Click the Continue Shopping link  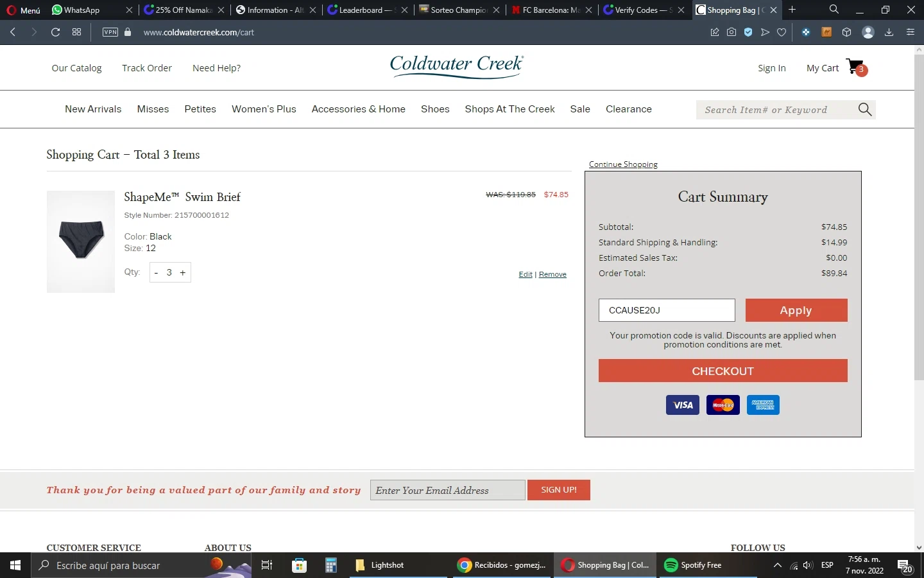click(x=623, y=164)
